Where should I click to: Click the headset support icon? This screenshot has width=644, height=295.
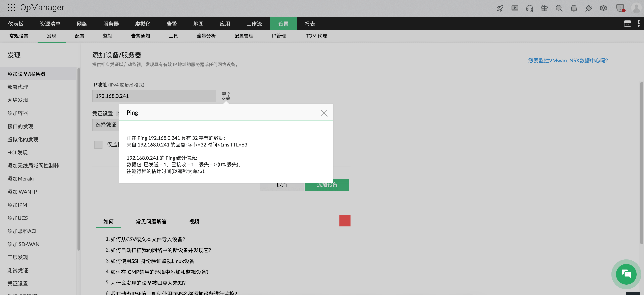click(x=529, y=8)
